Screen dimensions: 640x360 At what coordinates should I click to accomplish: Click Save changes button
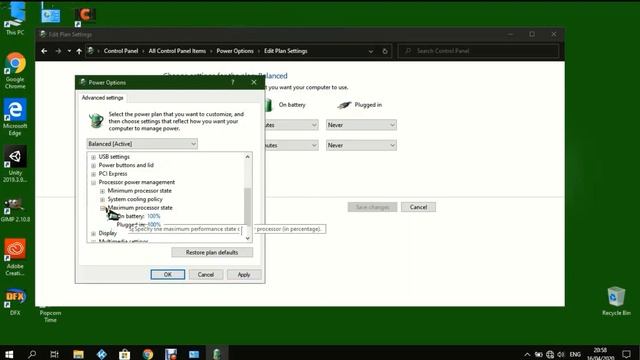[372, 207]
